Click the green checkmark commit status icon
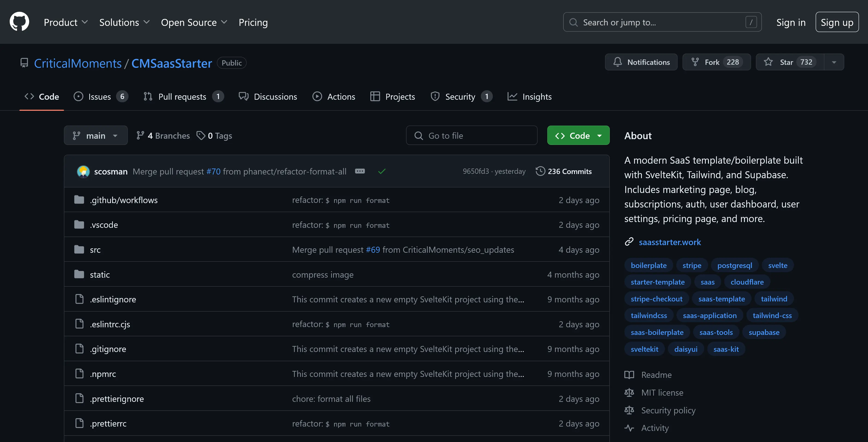 tap(382, 171)
